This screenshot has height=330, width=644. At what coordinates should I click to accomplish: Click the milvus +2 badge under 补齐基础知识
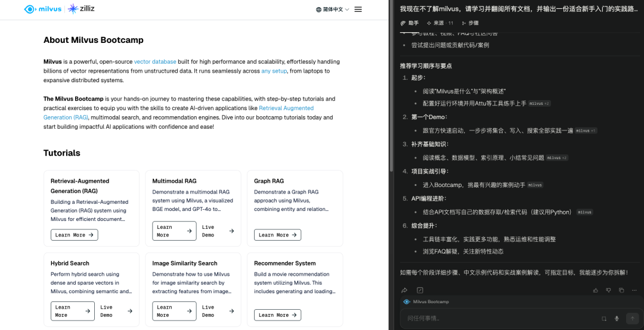pos(557,158)
